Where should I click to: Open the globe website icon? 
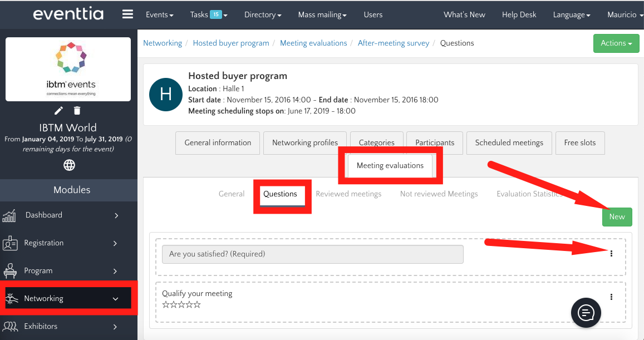click(x=69, y=165)
